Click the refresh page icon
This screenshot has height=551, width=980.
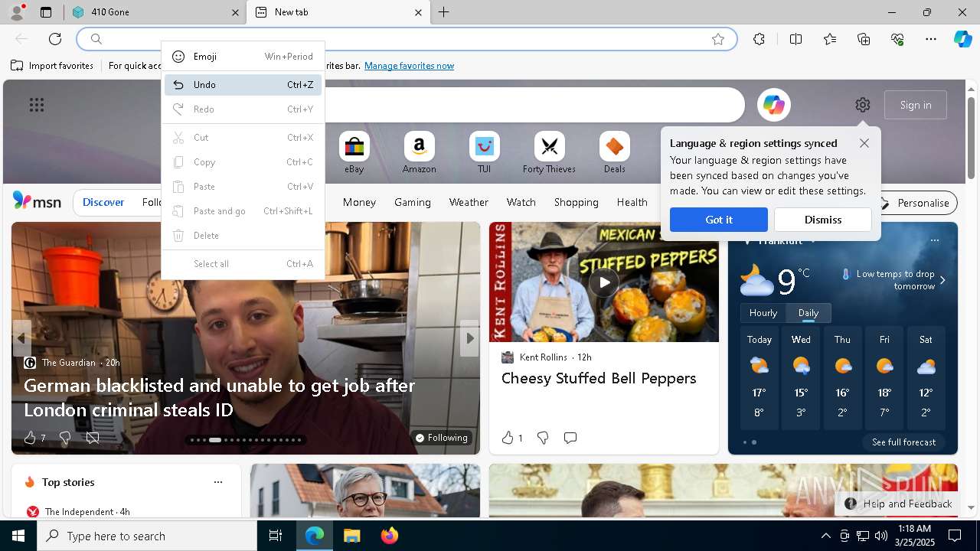(55, 39)
